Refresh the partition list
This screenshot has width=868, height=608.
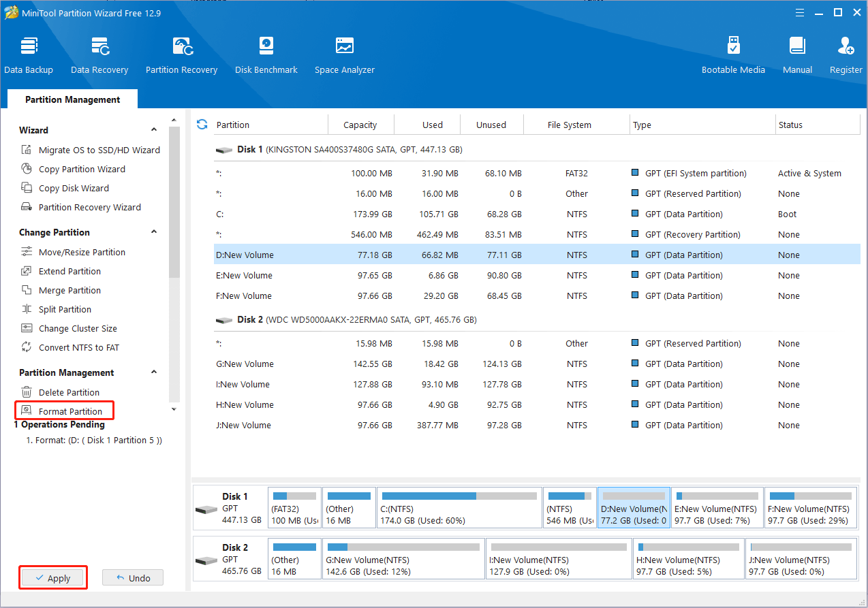[202, 125]
